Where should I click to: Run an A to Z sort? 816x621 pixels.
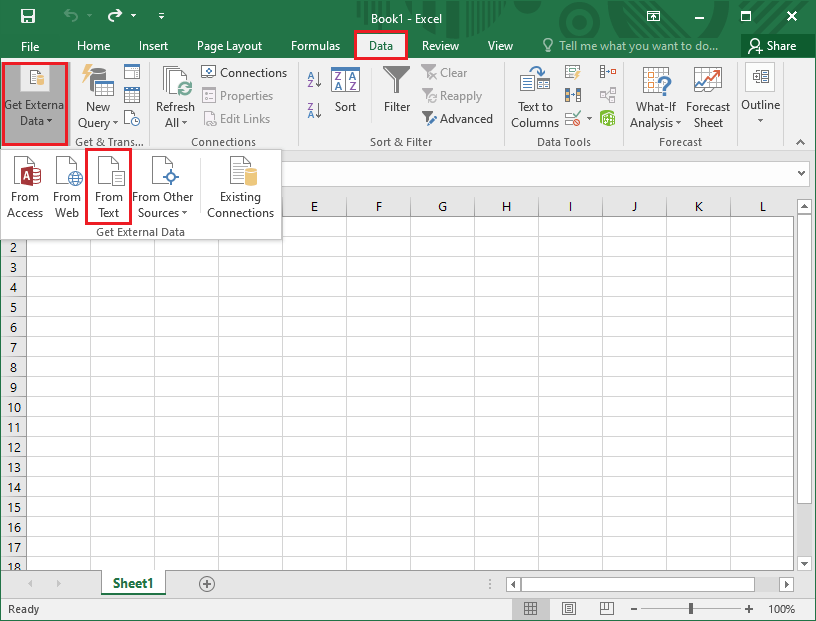(314, 74)
